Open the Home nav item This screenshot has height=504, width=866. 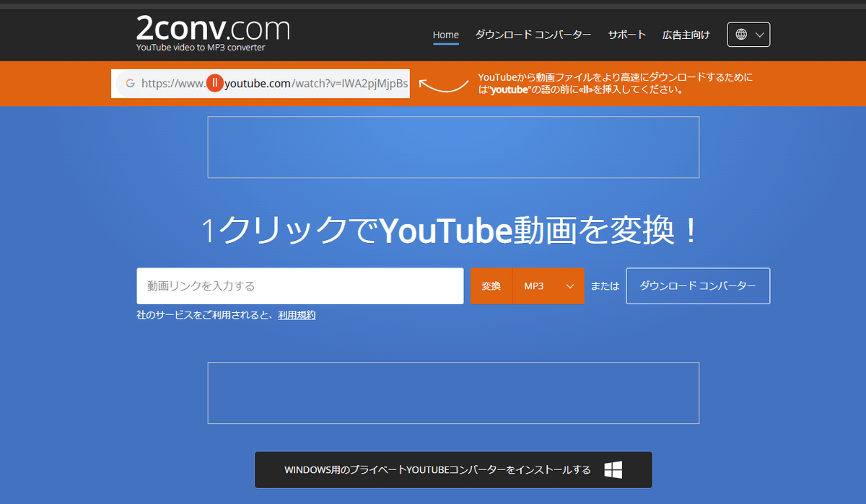point(445,35)
